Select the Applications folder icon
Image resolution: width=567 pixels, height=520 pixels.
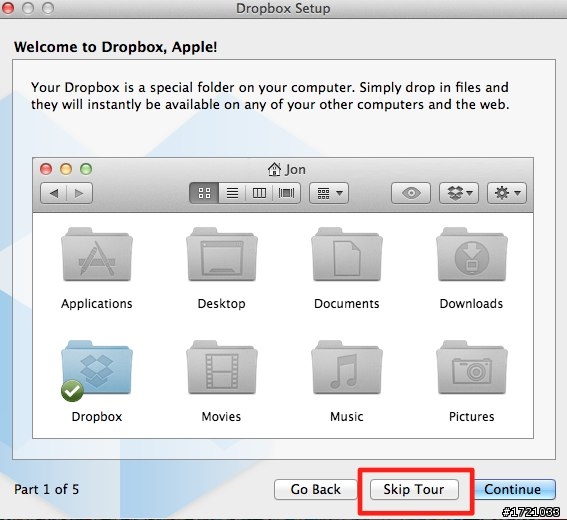pyautogui.click(x=97, y=255)
